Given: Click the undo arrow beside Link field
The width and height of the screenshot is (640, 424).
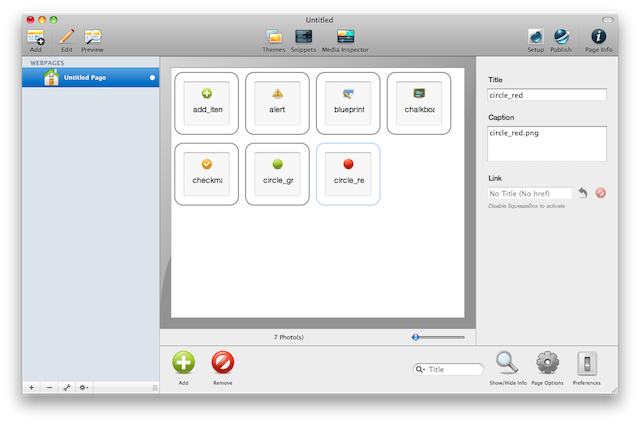Looking at the screenshot, I should (583, 193).
